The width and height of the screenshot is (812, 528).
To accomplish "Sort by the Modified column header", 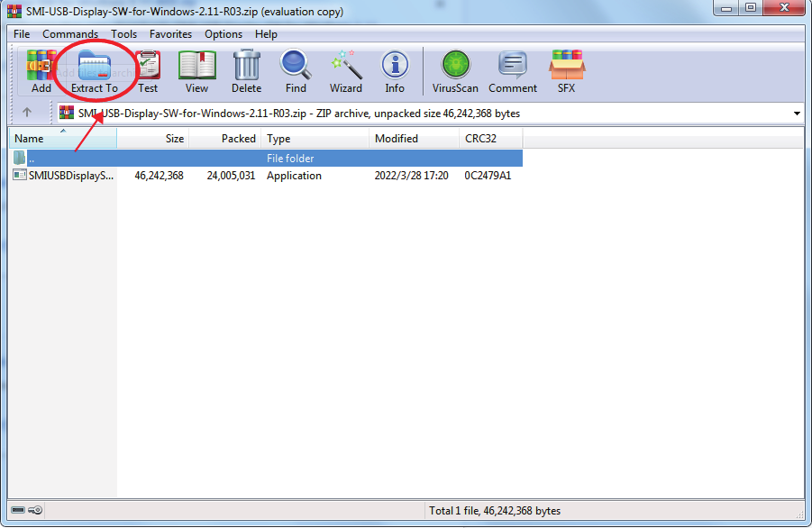I will (x=414, y=138).
